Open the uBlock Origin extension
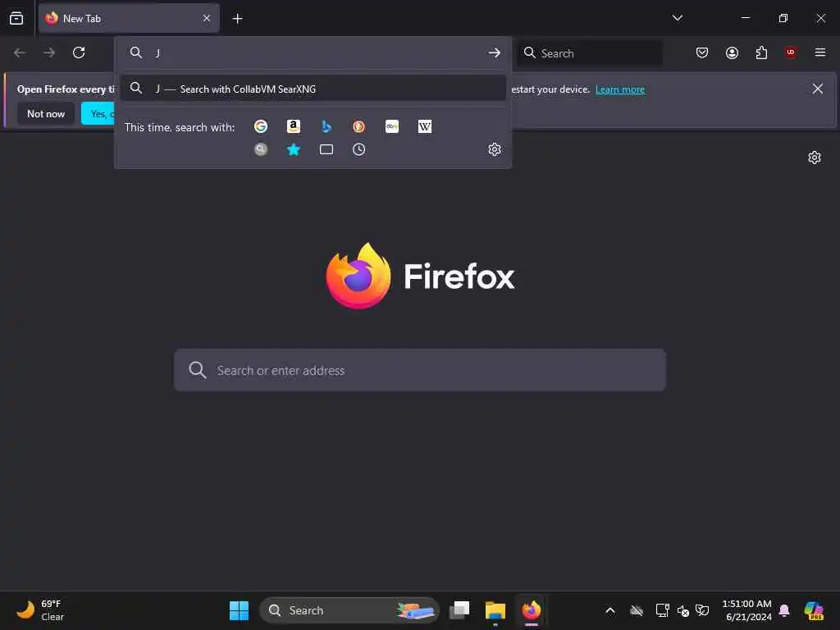Viewport: 840px width, 630px height. 791,52
